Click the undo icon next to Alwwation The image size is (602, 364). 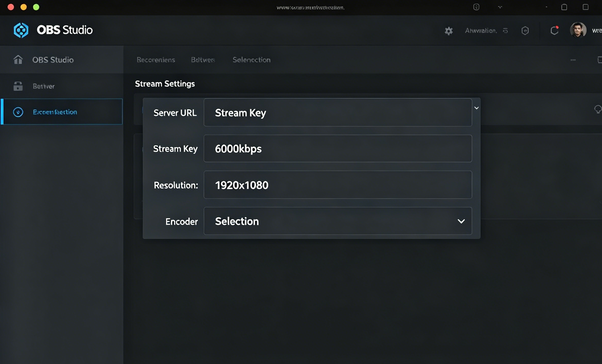(x=505, y=30)
